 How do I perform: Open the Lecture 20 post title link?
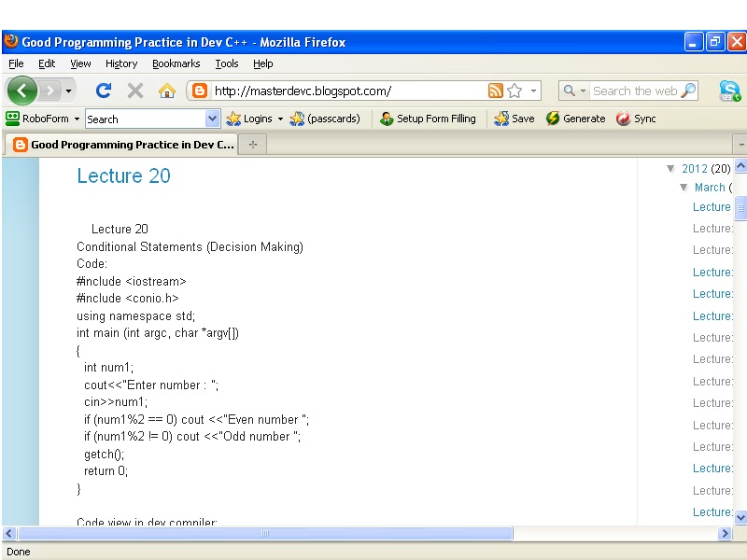point(123,175)
